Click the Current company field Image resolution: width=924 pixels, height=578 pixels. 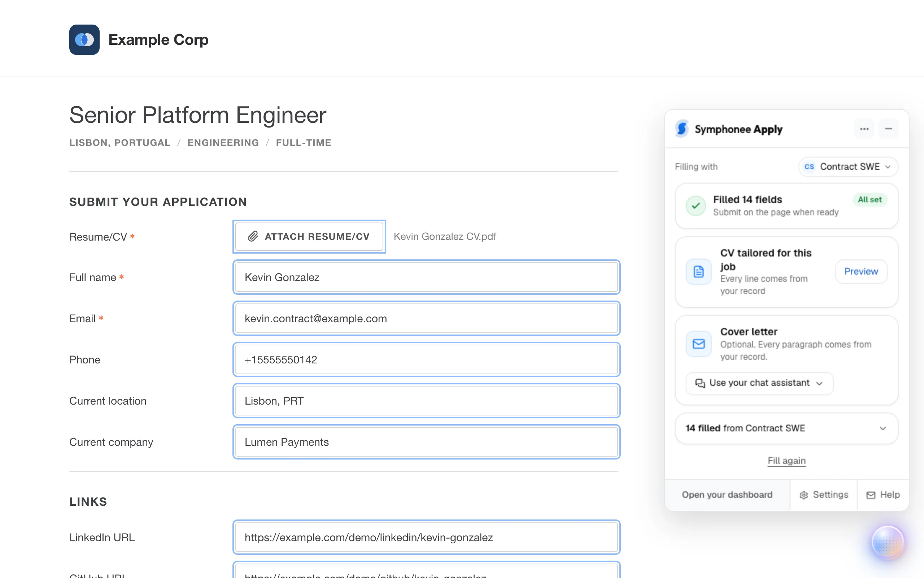click(x=427, y=442)
